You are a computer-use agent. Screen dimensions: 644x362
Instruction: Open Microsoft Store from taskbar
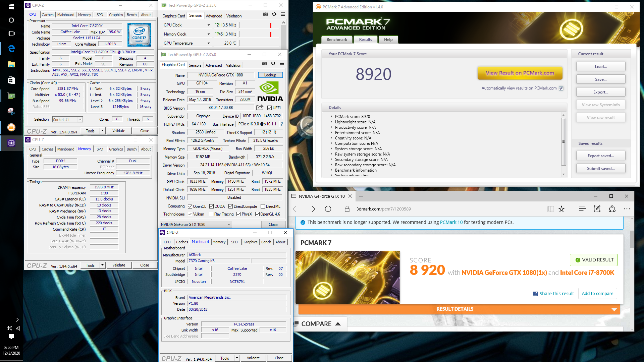pyautogui.click(x=11, y=80)
